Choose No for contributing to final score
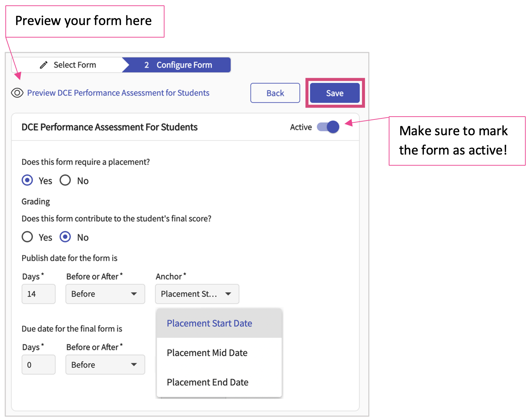The image size is (530, 420). (65, 237)
